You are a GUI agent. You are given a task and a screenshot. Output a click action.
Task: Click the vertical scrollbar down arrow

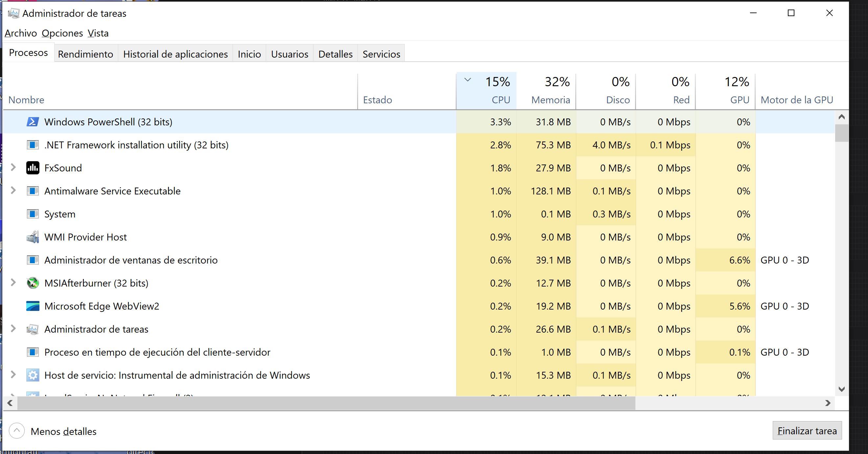coord(841,389)
